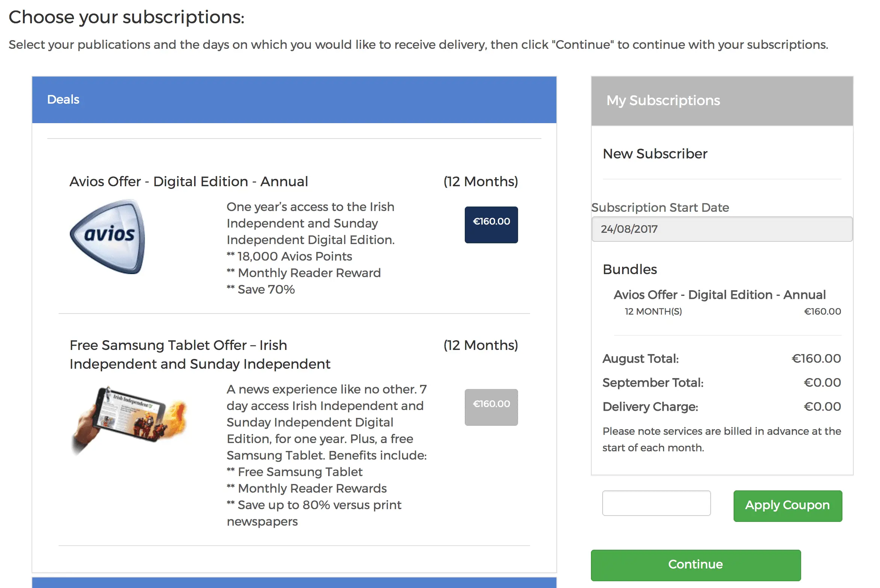
Task: Click the My Subscriptions panel header
Action: point(721,101)
